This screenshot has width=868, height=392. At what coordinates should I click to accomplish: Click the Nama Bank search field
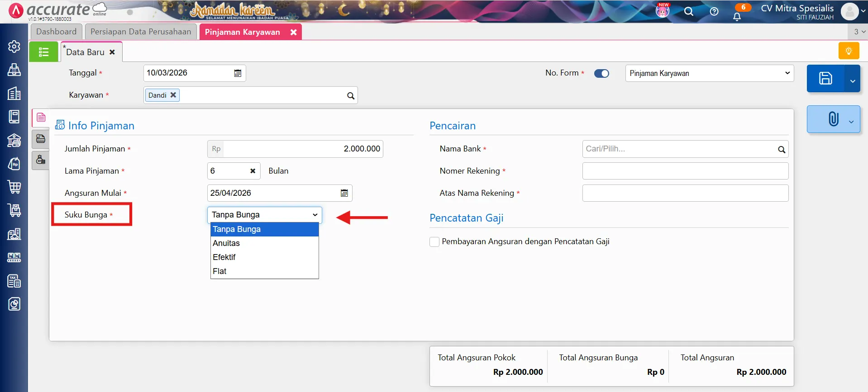[685, 149]
